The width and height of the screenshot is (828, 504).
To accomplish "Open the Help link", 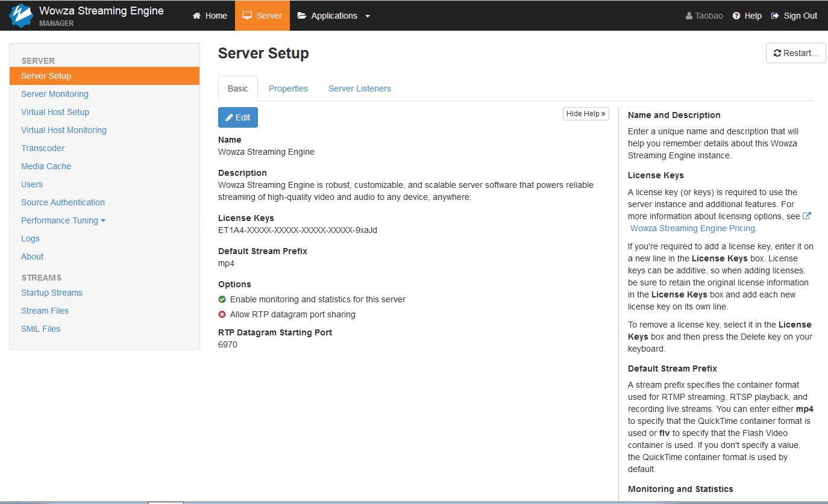I will 747,16.
